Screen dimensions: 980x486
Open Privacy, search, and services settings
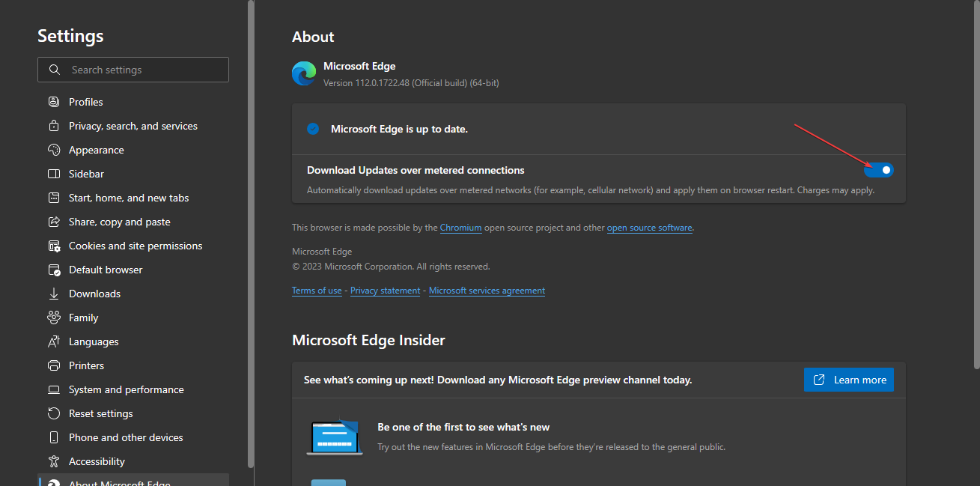(133, 126)
